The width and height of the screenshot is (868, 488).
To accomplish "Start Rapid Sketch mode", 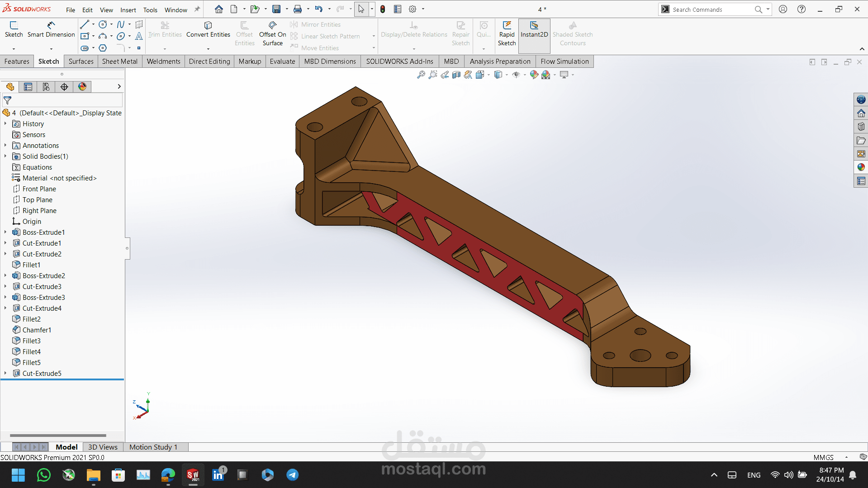I will pyautogui.click(x=507, y=33).
